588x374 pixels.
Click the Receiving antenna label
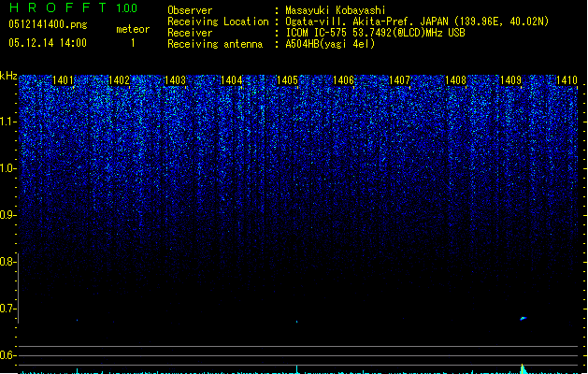pyautogui.click(x=215, y=44)
